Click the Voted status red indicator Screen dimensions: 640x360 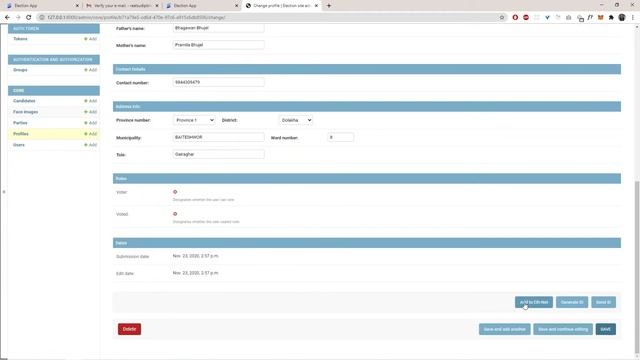pyautogui.click(x=175, y=214)
